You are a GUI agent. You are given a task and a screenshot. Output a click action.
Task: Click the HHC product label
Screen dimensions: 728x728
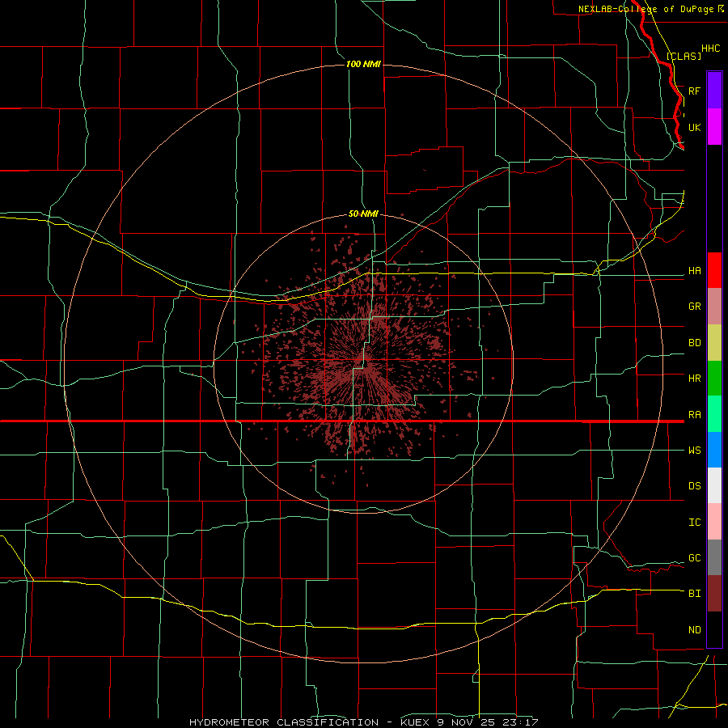pyautogui.click(x=710, y=49)
